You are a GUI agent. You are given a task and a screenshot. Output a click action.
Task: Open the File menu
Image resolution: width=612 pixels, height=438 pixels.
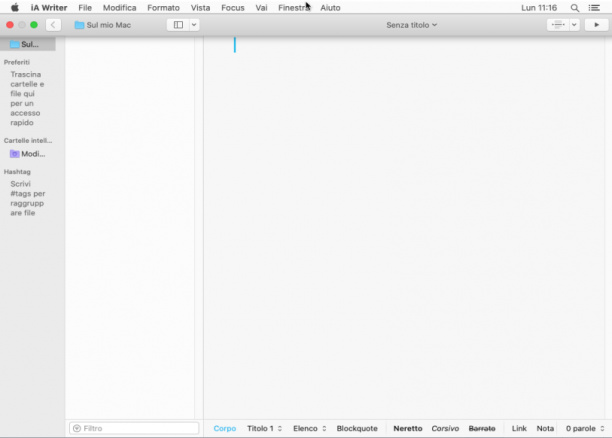85,8
